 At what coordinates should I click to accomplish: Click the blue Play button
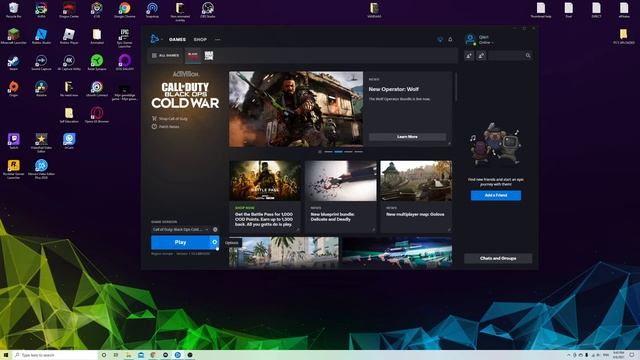[x=180, y=242]
